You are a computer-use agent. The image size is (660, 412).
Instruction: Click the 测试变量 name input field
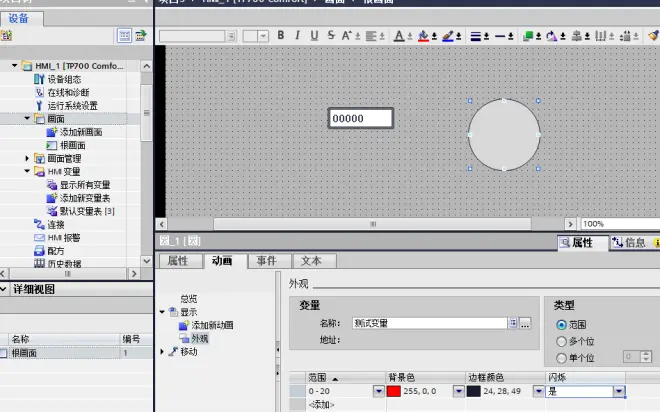430,323
